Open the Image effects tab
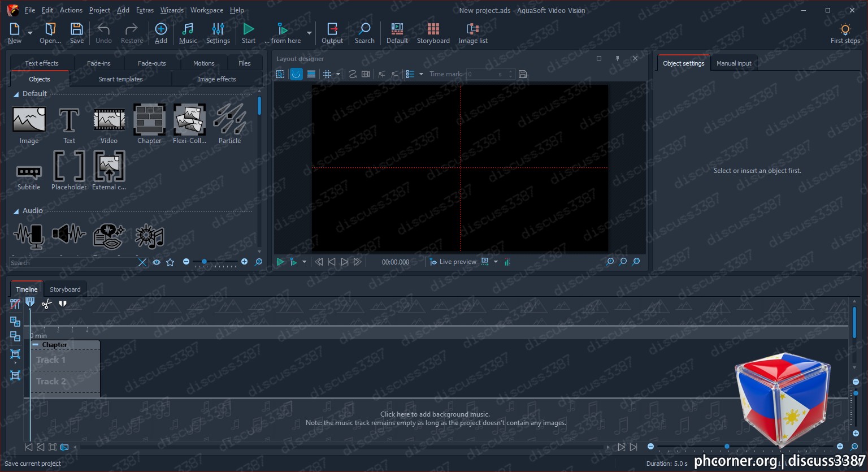868x472 pixels. point(216,79)
